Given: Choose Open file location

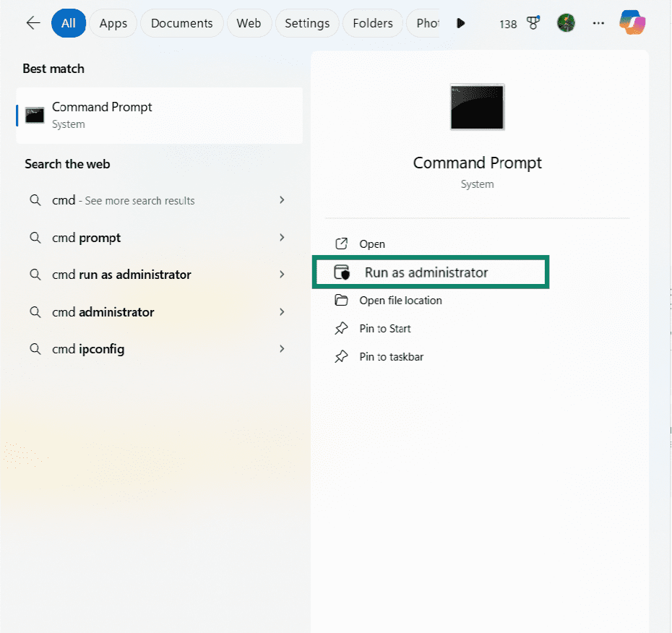Looking at the screenshot, I should point(400,301).
